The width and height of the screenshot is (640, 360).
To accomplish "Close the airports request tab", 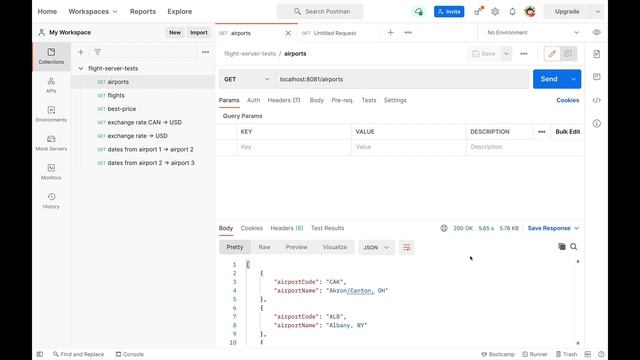I will coord(288,33).
